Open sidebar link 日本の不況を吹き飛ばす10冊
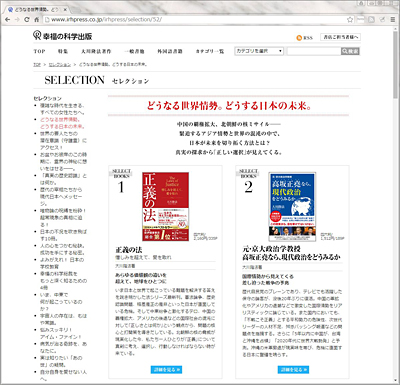 click(63, 235)
